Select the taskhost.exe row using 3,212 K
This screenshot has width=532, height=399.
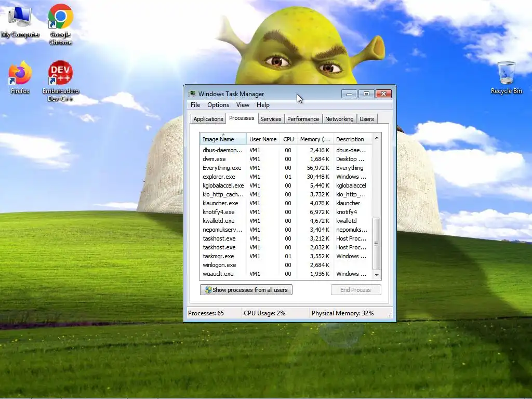point(286,238)
